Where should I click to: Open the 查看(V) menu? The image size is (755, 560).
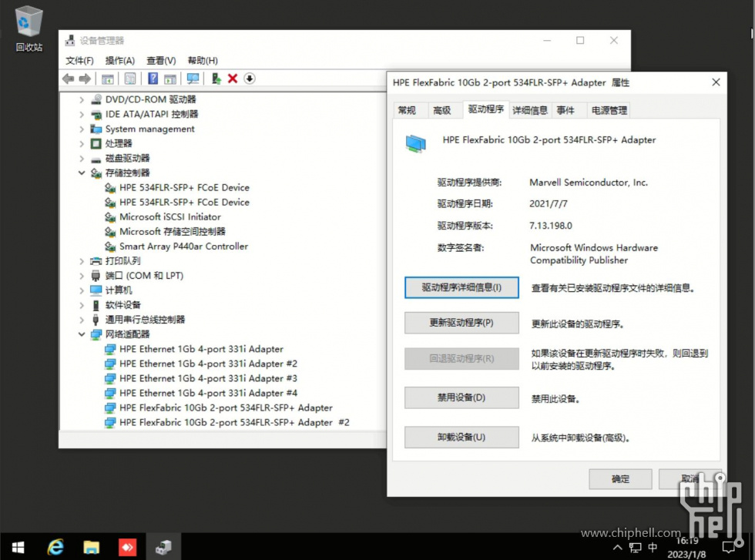point(161,61)
